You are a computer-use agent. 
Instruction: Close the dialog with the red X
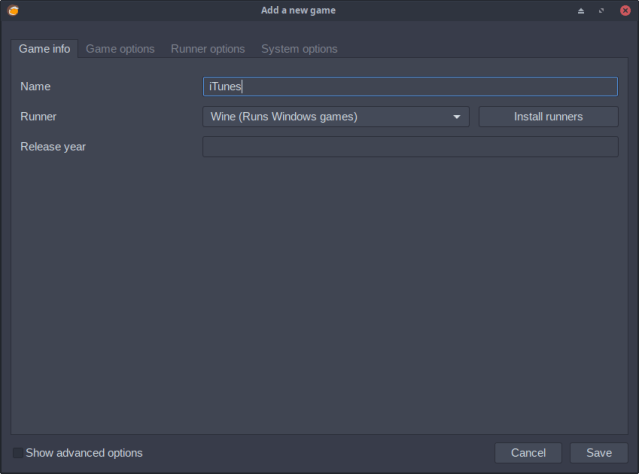point(625,10)
